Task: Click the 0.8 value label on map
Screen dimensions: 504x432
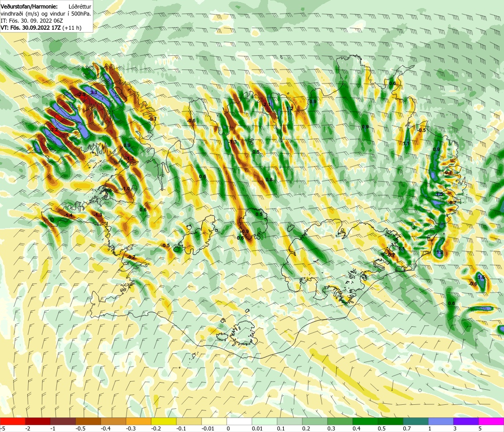Action: [x=269, y=180]
